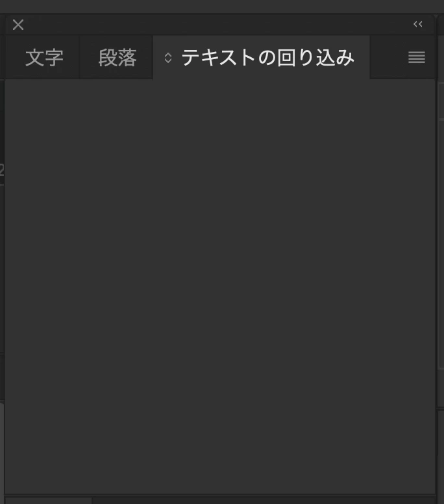The height and width of the screenshot is (504, 444).
Task: Switch to the 段落 tab
Action: [x=116, y=58]
